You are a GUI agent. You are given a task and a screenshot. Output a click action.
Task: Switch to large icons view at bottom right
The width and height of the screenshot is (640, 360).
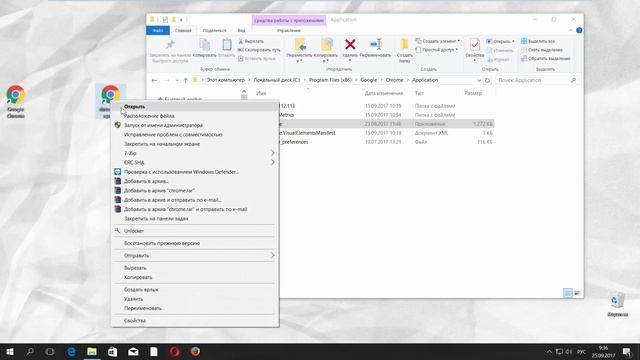(x=577, y=293)
